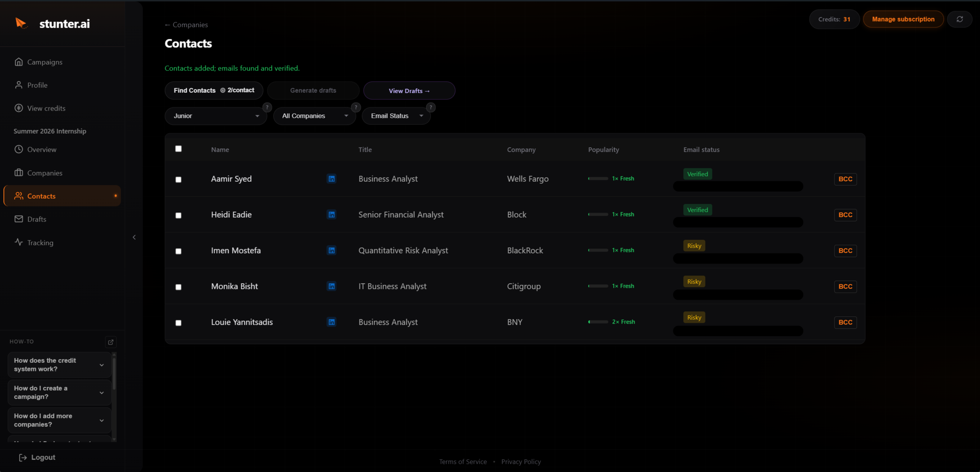Click the 'Wells Fargo' company cell

528,179
